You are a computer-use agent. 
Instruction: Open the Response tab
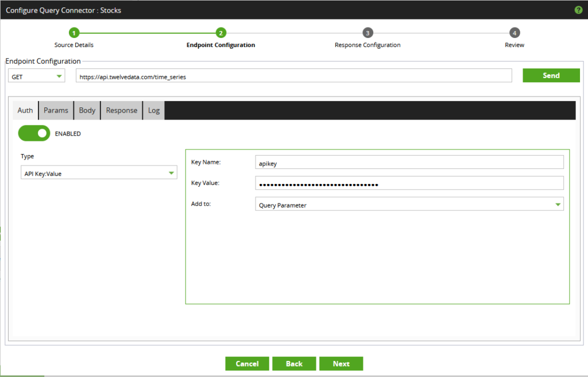coord(121,110)
